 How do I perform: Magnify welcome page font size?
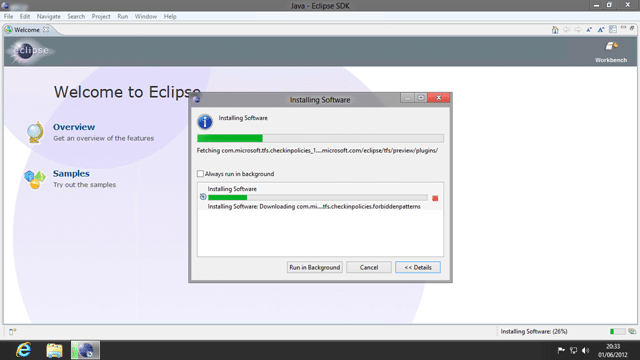[601, 30]
